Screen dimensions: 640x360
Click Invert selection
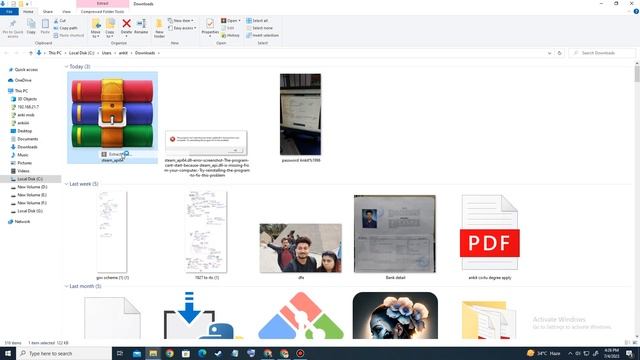pos(262,36)
